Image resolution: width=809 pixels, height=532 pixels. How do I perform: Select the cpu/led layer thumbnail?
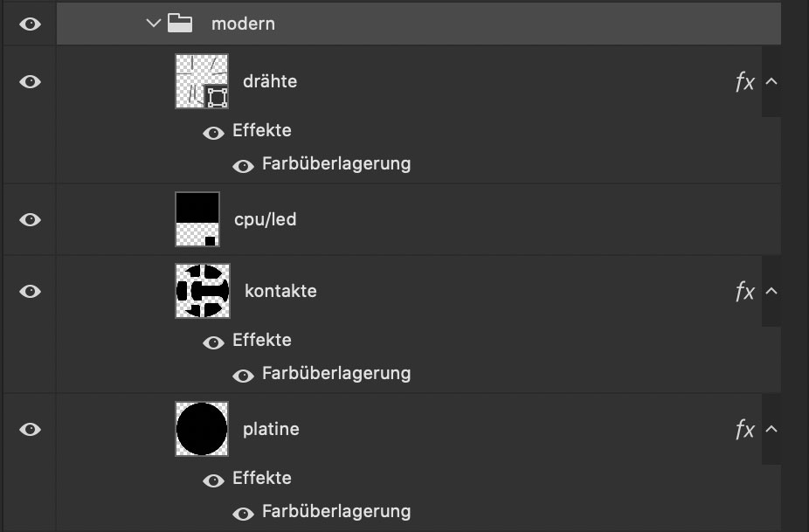pos(197,219)
